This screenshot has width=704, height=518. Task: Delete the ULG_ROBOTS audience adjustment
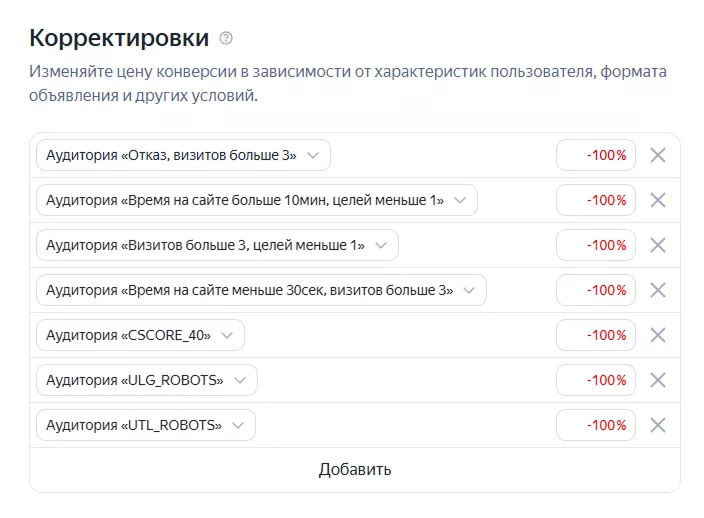pos(658,380)
